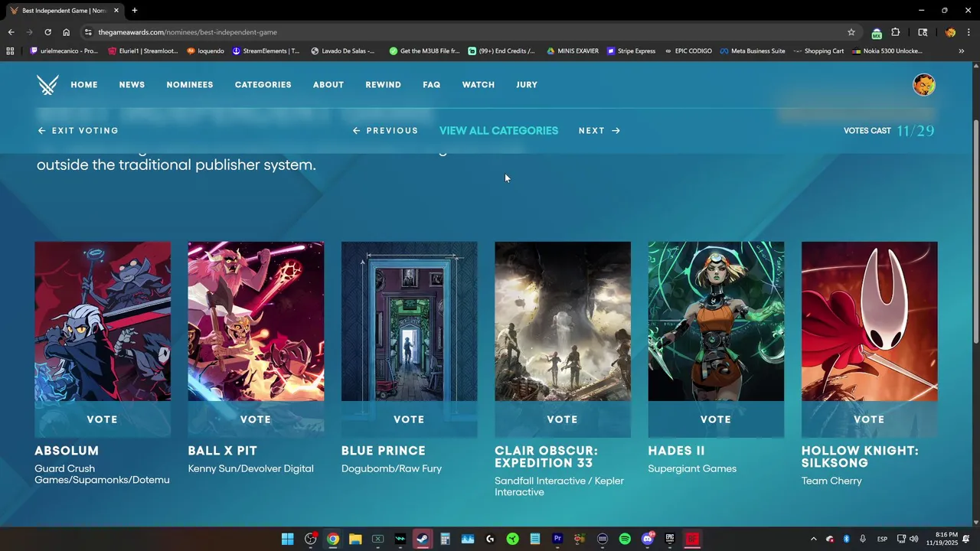Open the ABOUT nav item
Image resolution: width=980 pixels, height=551 pixels.
328,85
